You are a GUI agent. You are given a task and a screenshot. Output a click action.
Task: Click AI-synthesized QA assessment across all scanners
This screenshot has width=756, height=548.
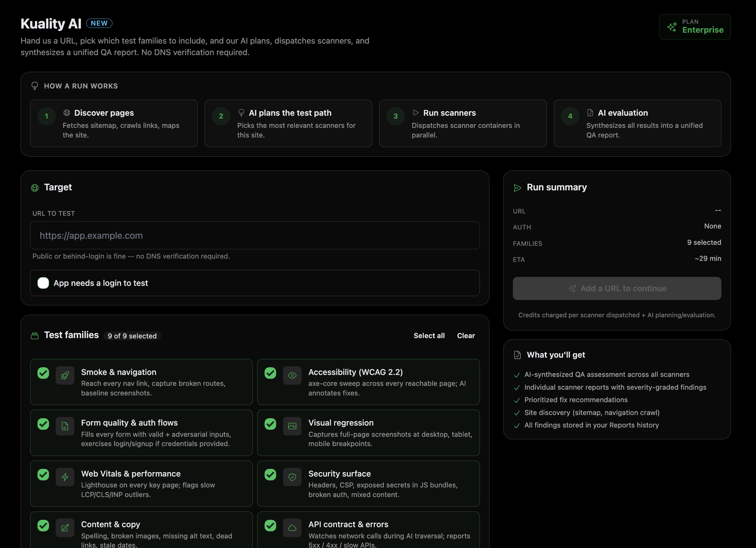tap(607, 375)
